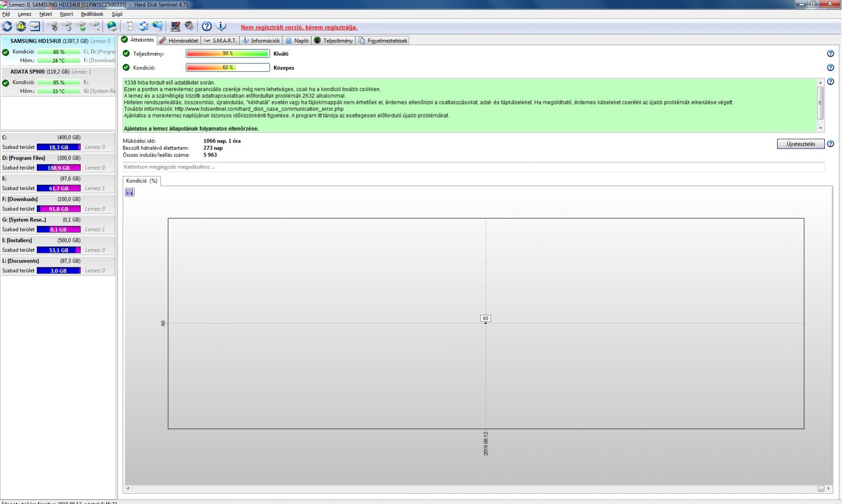Click the refresh disk status toolbar icon

point(7,27)
